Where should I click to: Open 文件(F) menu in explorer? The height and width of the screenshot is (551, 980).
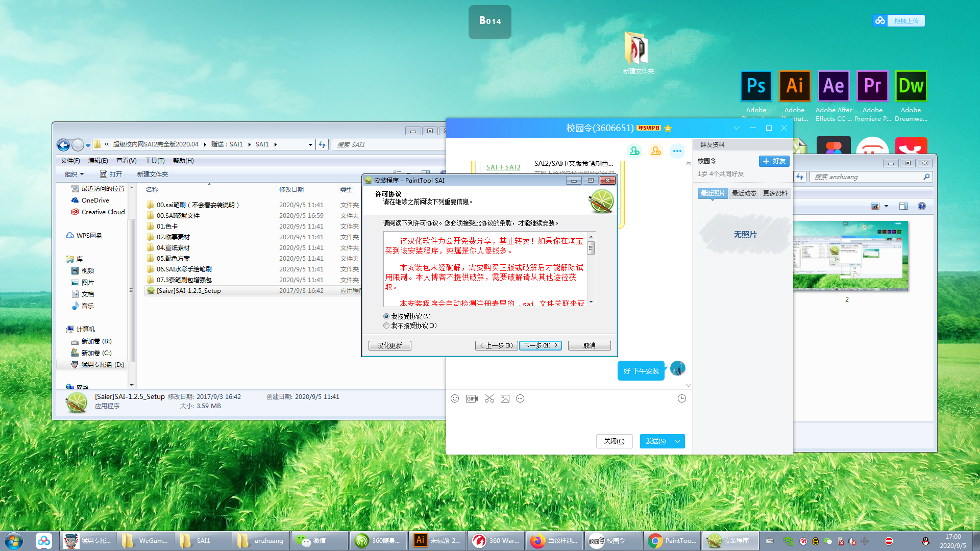70,161
